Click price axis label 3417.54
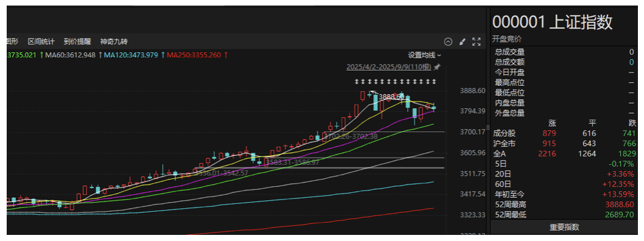 (x=473, y=194)
